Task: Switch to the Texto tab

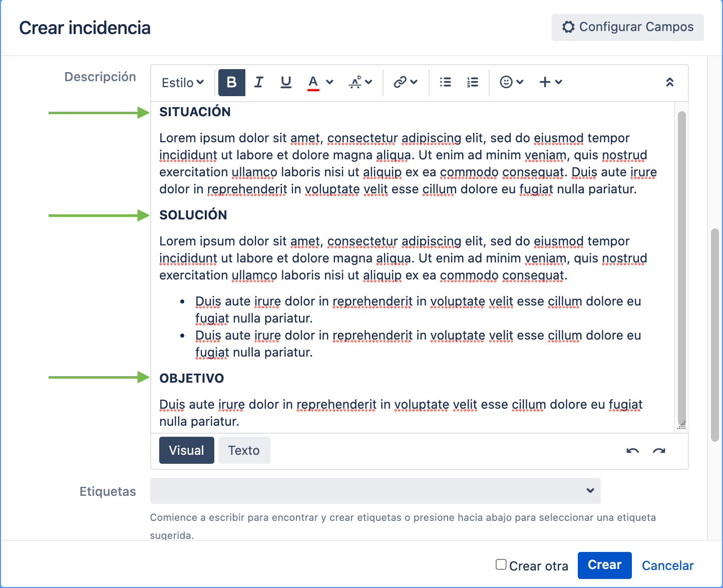Action: pos(244,450)
